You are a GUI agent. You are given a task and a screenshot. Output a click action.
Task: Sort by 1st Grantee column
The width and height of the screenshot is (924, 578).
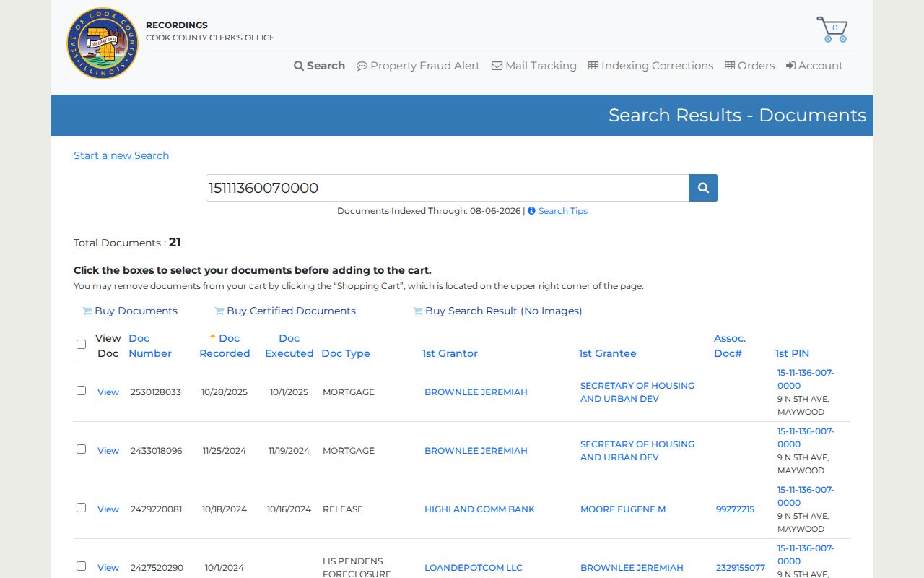(608, 353)
